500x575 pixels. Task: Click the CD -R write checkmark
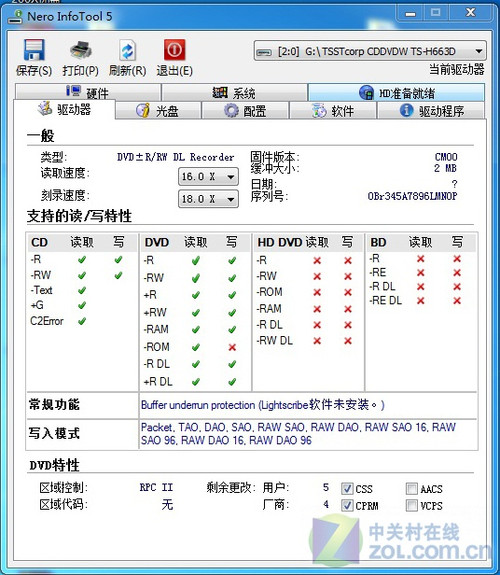[118, 260]
